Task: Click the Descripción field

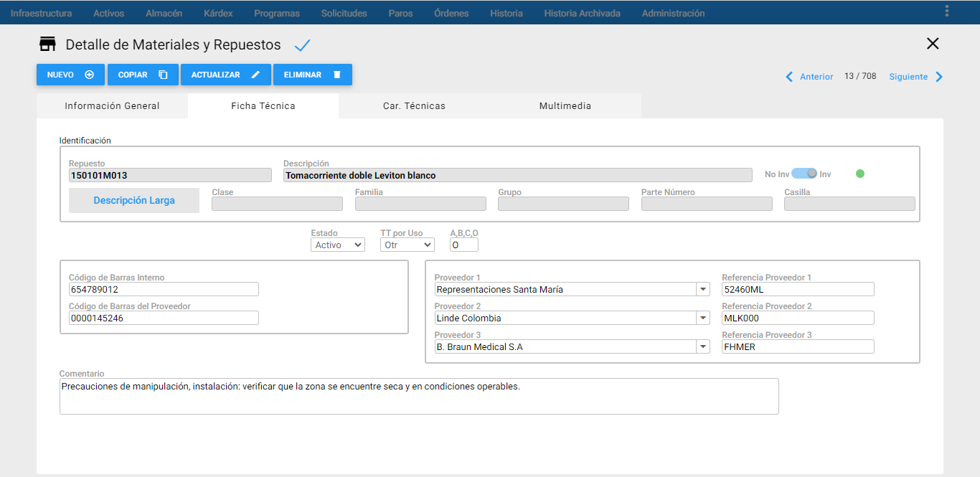Action: pos(518,175)
